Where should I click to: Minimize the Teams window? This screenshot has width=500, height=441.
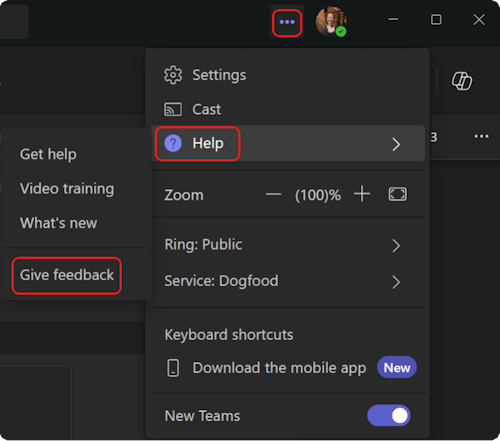[x=393, y=19]
